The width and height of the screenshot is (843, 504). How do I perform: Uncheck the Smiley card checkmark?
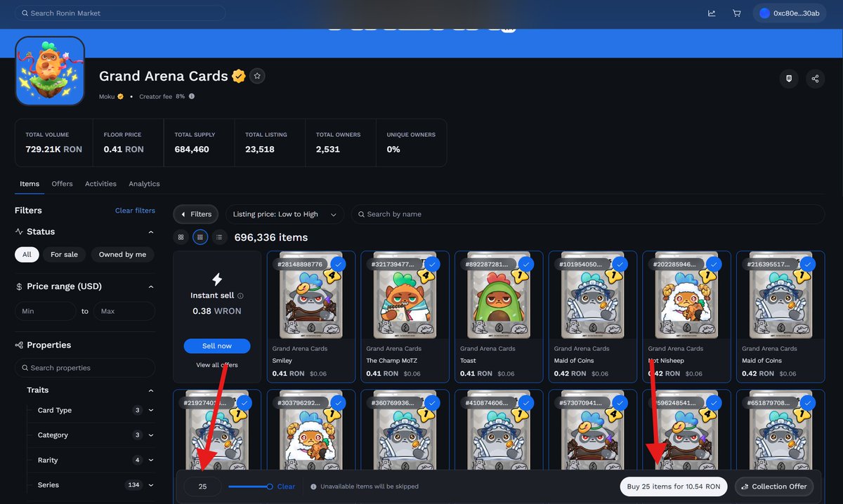click(338, 264)
